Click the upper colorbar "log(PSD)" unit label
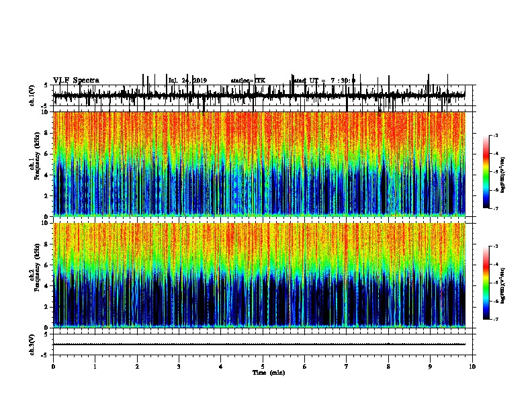Viewport: 532px width, 411px height. 502,175
